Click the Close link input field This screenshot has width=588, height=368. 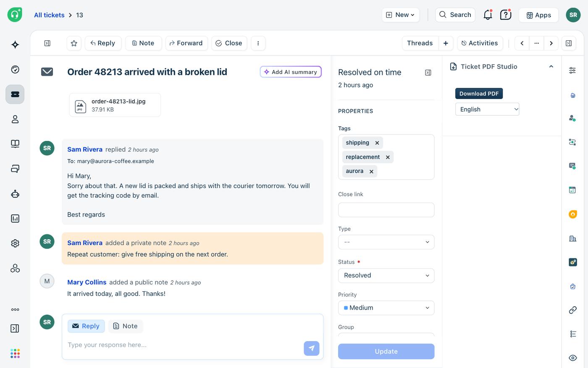tap(386, 210)
